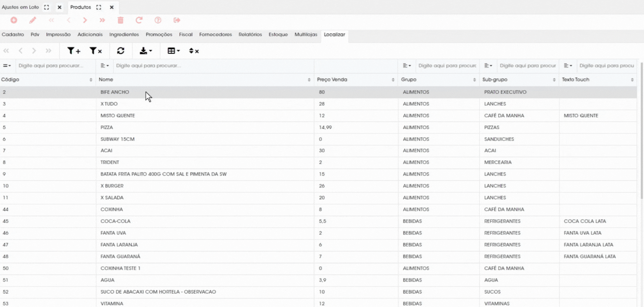Sort by the Nome column arrows
Viewport: 644px width, 307px height.
point(309,80)
